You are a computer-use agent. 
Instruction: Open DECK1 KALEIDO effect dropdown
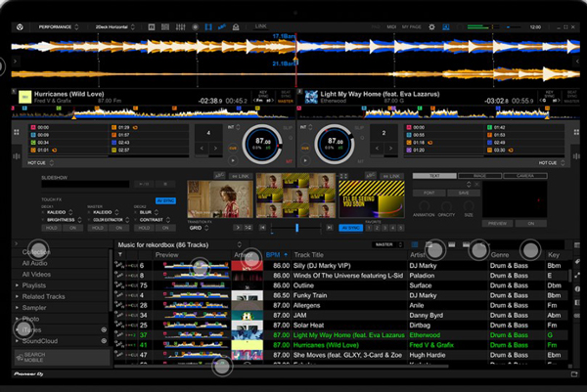[x=58, y=212]
